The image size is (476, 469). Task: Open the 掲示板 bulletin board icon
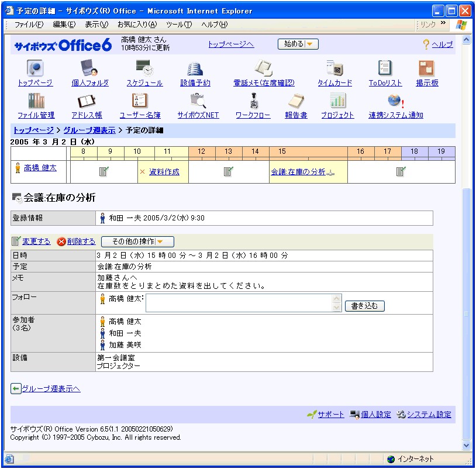coord(426,68)
